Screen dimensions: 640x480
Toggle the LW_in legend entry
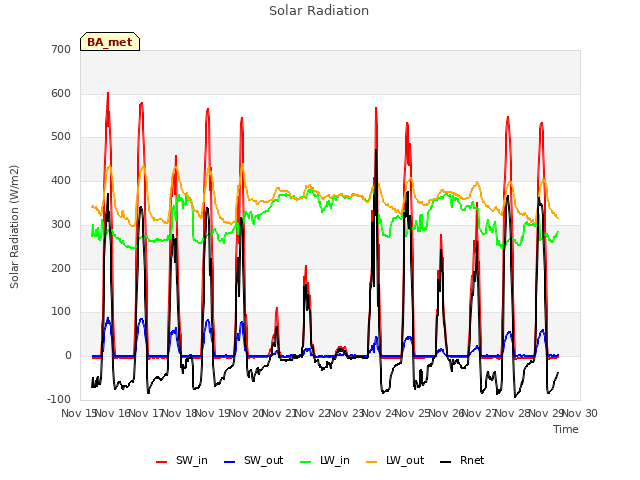click(325, 460)
